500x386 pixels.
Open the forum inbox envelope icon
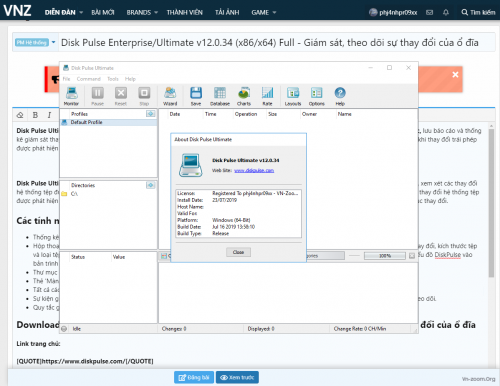click(430, 12)
